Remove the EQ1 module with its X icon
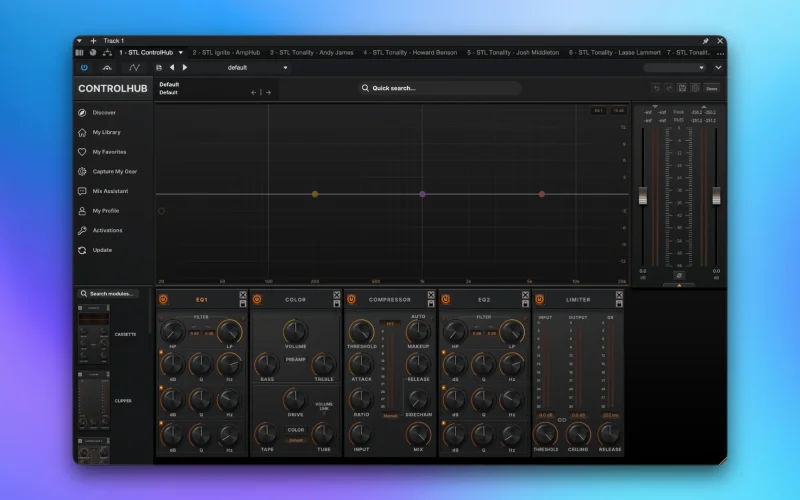Viewport: 800px width, 500px height. tap(243, 295)
